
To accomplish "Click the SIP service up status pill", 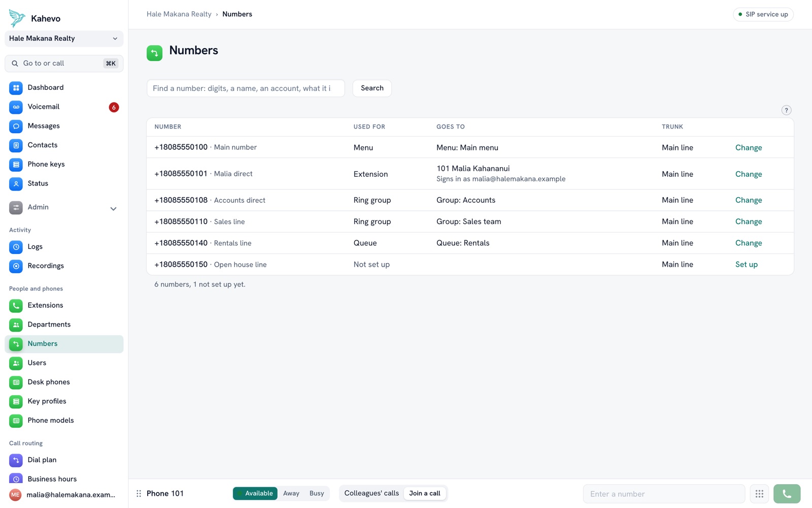I will 763,14.
